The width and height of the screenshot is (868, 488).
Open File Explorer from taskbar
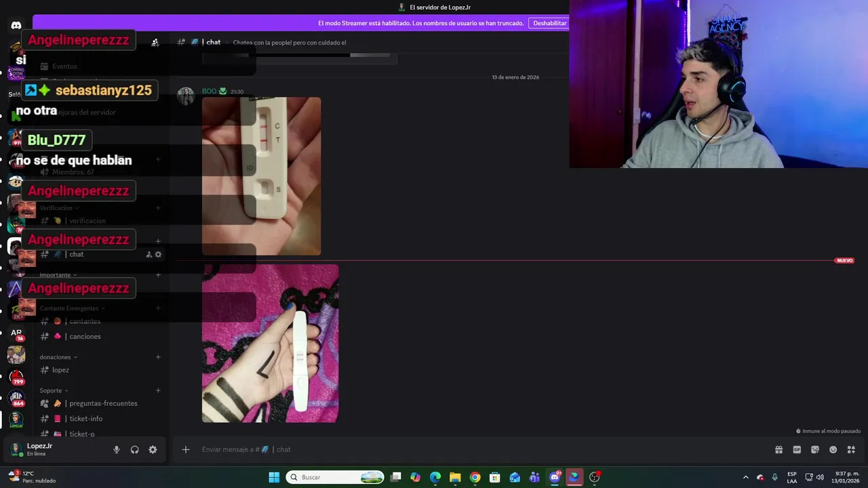(455, 477)
